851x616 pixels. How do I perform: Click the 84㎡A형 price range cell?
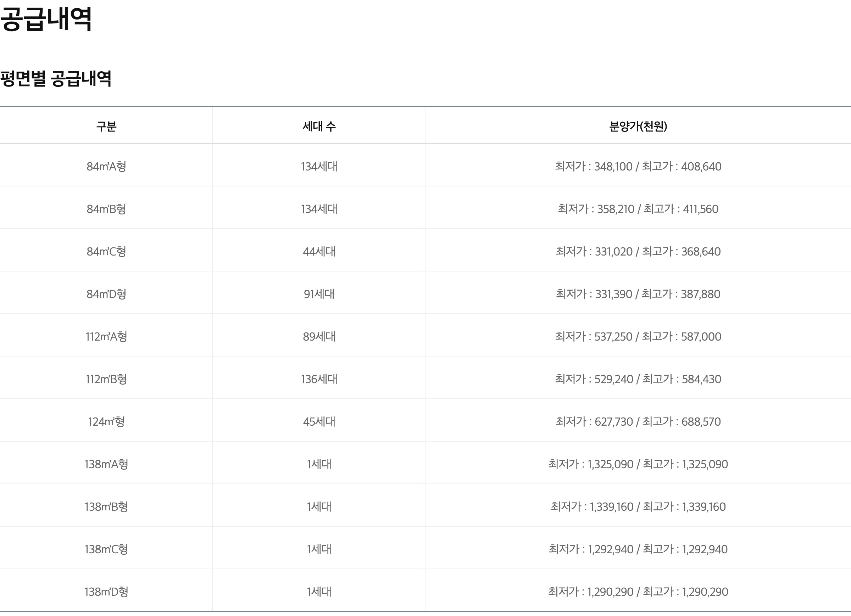pyautogui.click(x=638, y=166)
